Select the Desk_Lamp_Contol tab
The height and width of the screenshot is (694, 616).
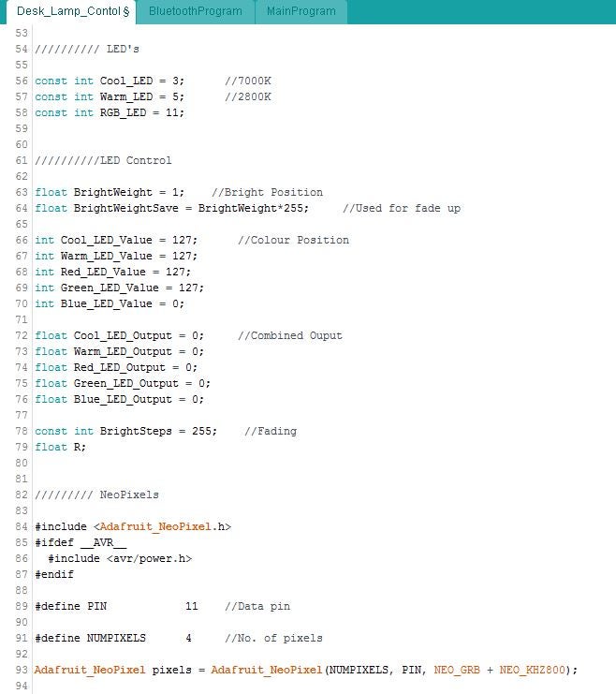[x=68, y=11]
